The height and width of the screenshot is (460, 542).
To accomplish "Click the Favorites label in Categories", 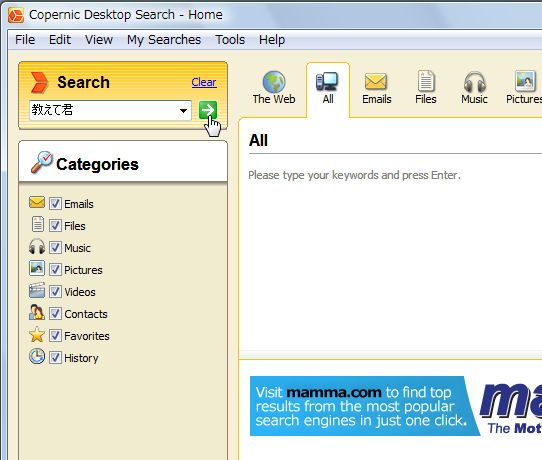I will [x=87, y=336].
